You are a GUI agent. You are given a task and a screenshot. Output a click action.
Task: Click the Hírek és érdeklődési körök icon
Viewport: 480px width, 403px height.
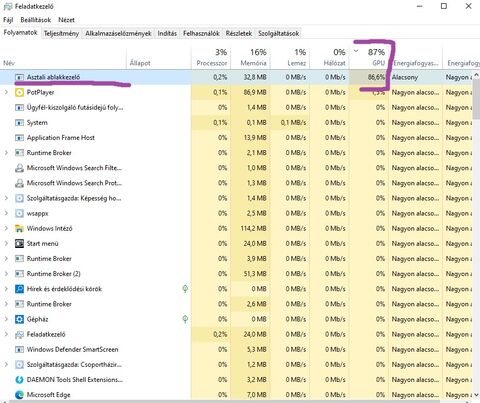tap(19, 289)
